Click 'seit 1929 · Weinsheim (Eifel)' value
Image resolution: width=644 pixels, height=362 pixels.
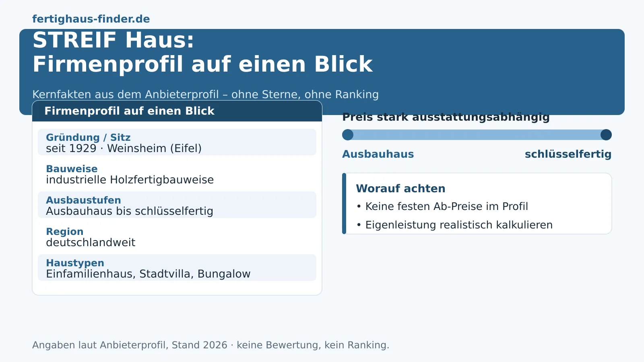click(124, 148)
